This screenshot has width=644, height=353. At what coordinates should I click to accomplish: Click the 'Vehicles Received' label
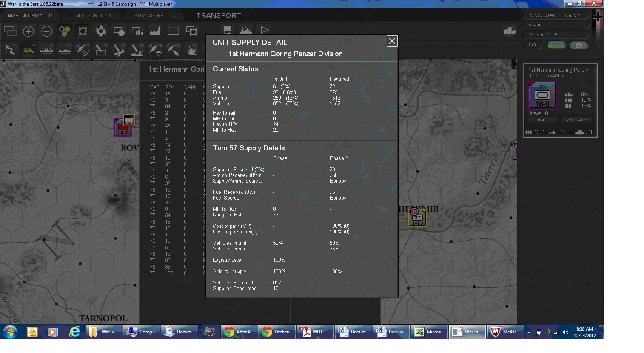click(x=234, y=282)
